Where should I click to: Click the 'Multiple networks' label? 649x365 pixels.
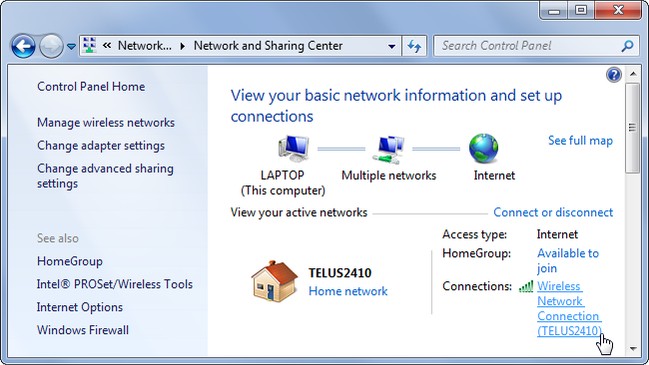[x=389, y=175]
